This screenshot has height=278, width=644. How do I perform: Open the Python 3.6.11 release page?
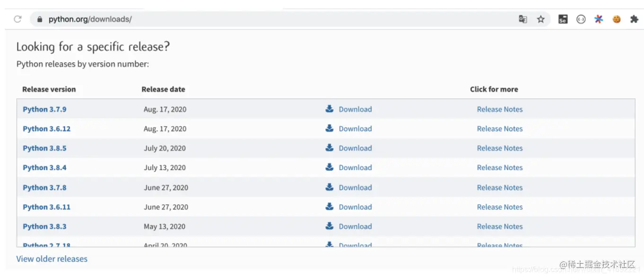[x=46, y=207]
